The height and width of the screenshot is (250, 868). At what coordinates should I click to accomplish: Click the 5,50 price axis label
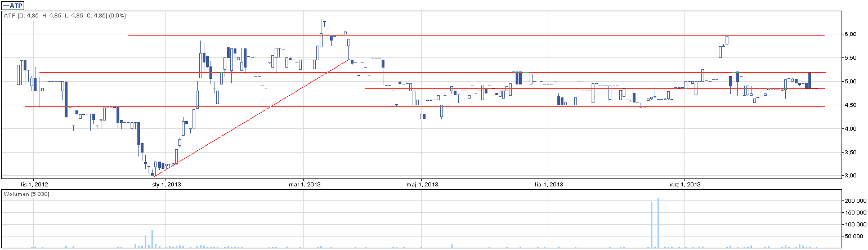pyautogui.click(x=851, y=58)
